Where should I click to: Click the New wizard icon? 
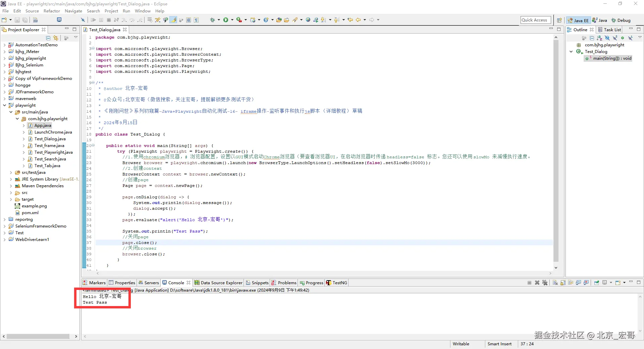click(4, 20)
